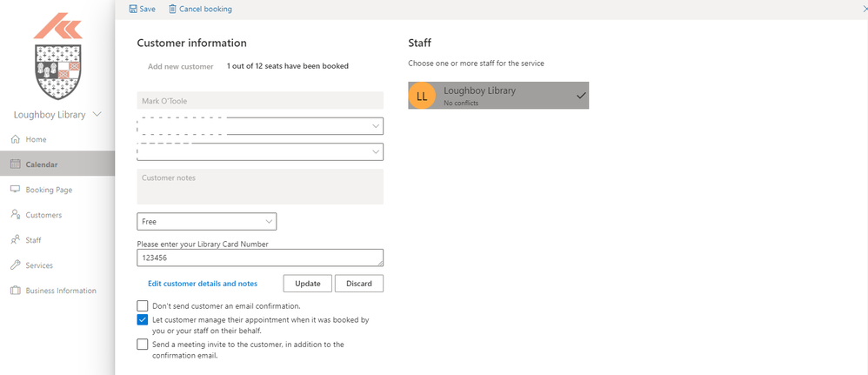Enable Don't send customer email confirmation
Image resolution: width=868 pixels, height=375 pixels.
click(143, 306)
